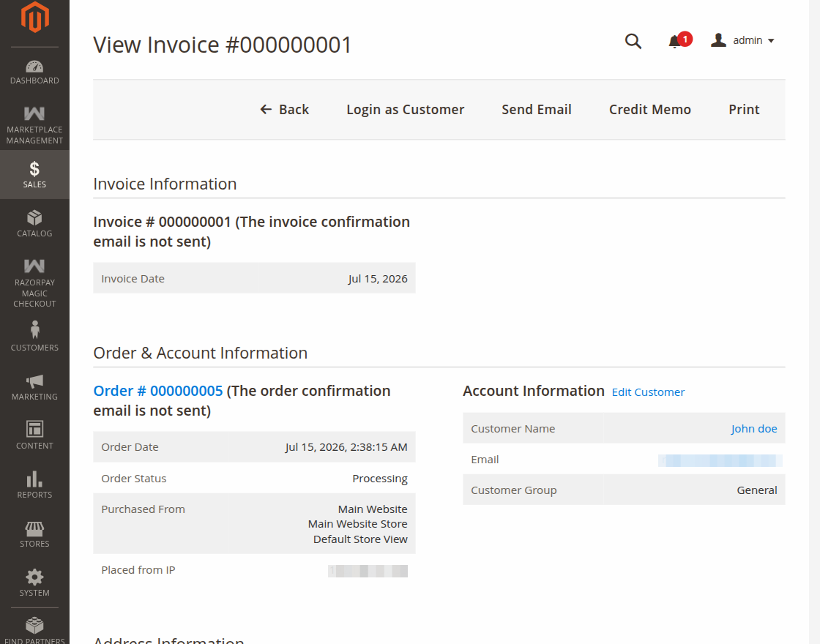Open the Dashboard sidebar icon
This screenshot has height=644, width=820.
click(34, 72)
